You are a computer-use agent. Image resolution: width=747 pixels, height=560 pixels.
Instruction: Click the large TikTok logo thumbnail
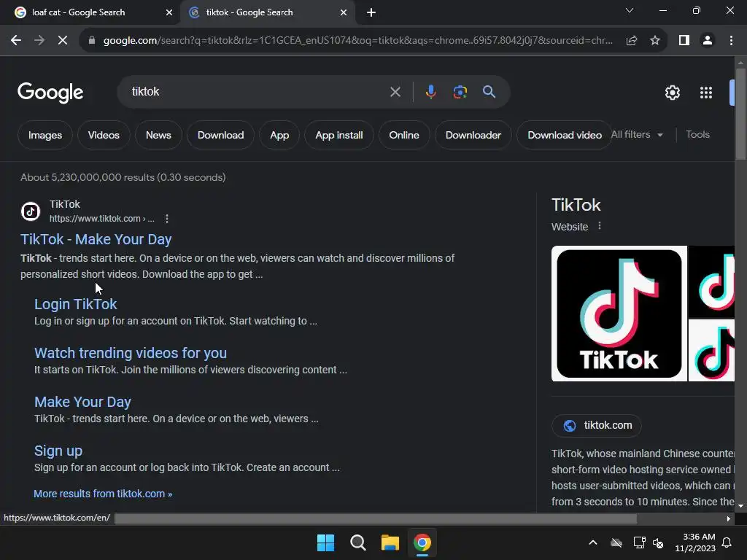pos(619,314)
